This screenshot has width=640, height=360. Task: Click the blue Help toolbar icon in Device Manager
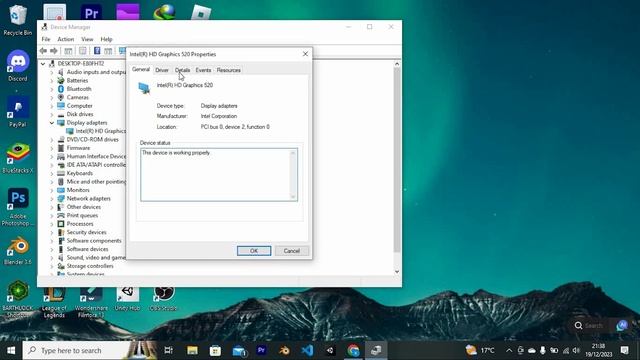[x=97, y=51]
